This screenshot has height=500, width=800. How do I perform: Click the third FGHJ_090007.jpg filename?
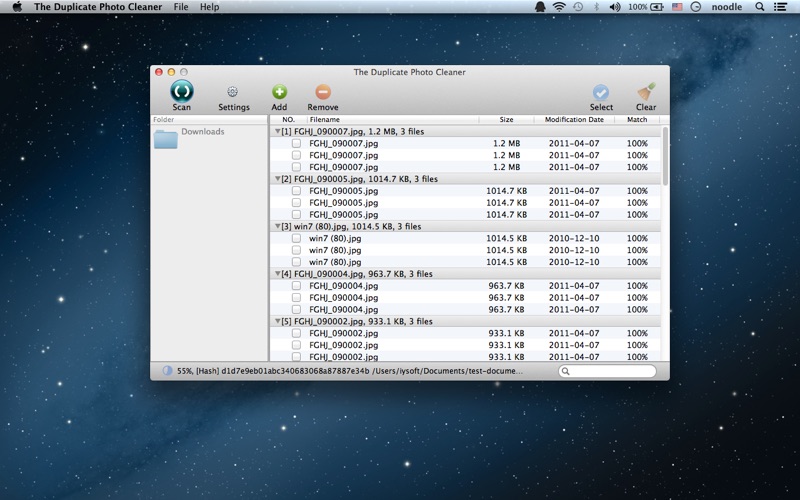pyautogui.click(x=343, y=167)
